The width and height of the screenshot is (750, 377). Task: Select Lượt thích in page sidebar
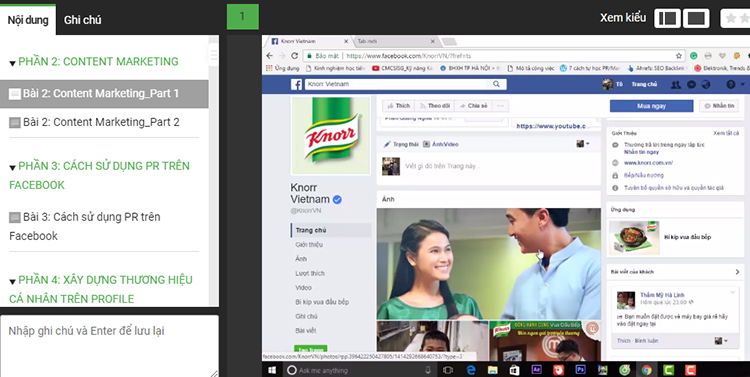[x=310, y=273]
